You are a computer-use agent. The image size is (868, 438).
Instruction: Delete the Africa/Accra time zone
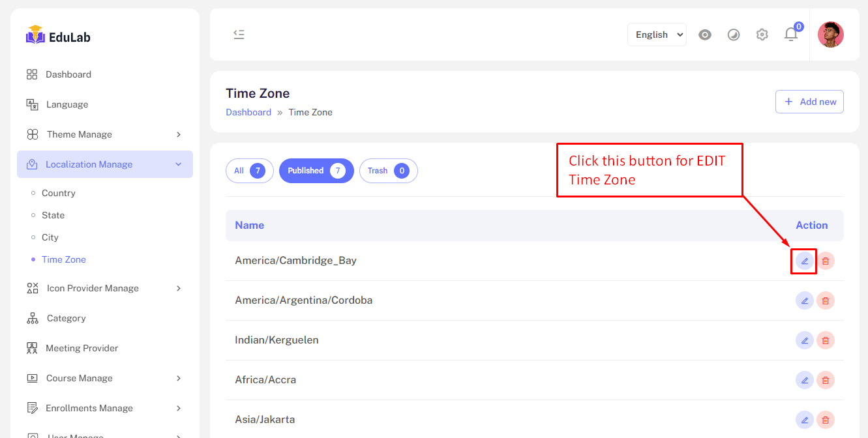(x=826, y=380)
